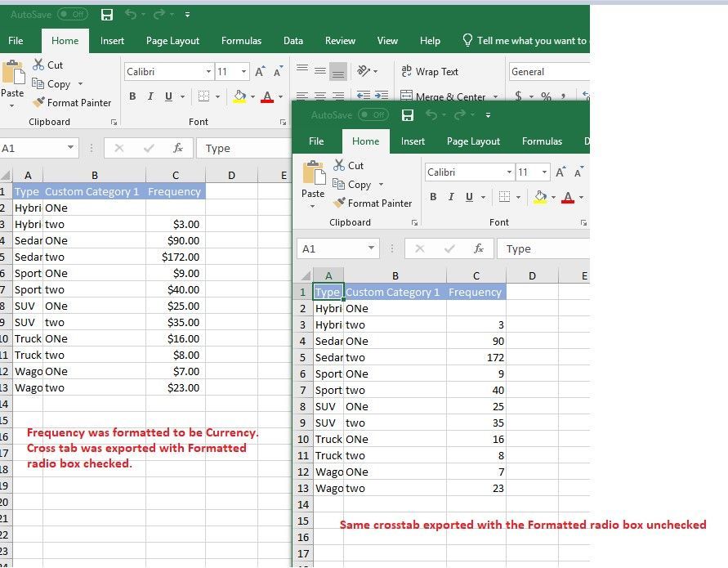Click Merge & Center in the back window
Image resolution: width=728 pixels, height=568 pixels.
[442, 97]
